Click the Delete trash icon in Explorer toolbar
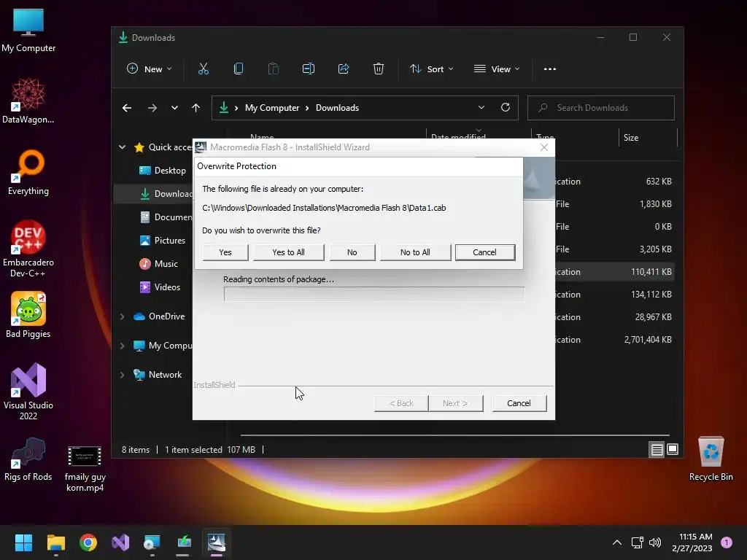 [x=379, y=69]
